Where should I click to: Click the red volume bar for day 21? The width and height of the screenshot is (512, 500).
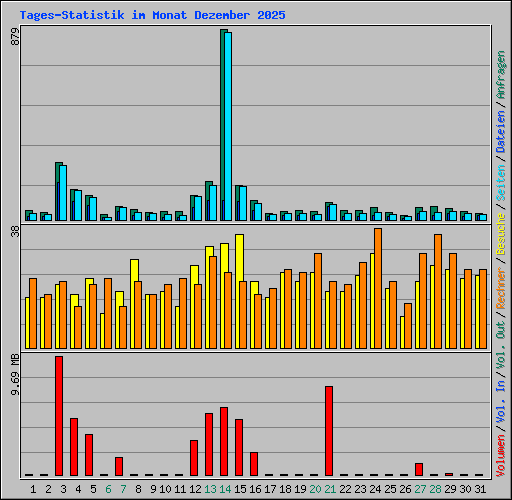point(329,431)
